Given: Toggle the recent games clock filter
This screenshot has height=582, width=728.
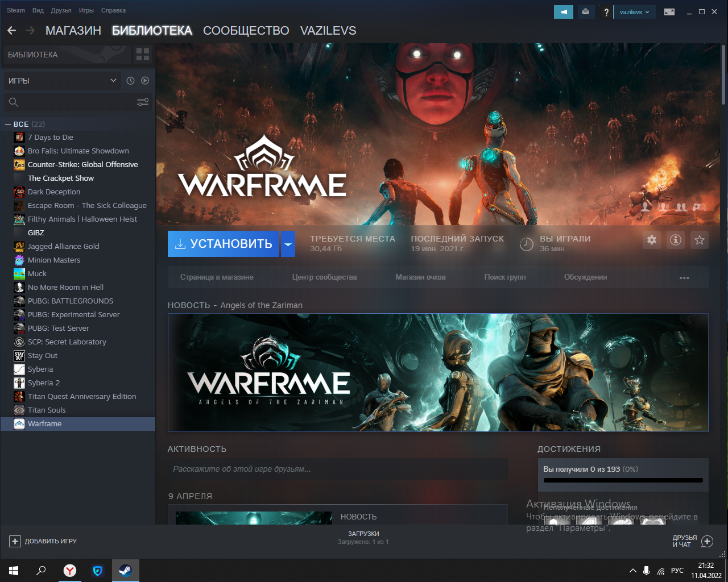Looking at the screenshot, I should click(x=130, y=80).
